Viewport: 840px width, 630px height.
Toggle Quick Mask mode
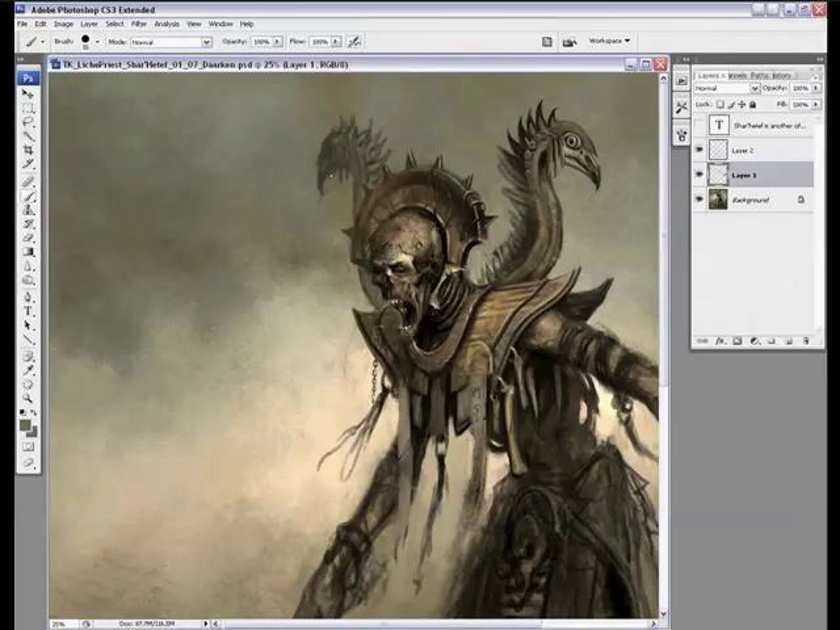pos(28,447)
